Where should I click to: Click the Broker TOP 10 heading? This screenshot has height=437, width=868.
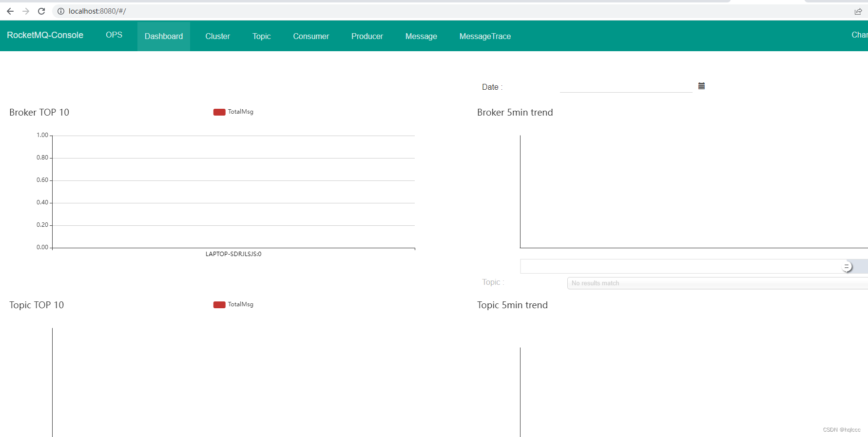click(39, 112)
